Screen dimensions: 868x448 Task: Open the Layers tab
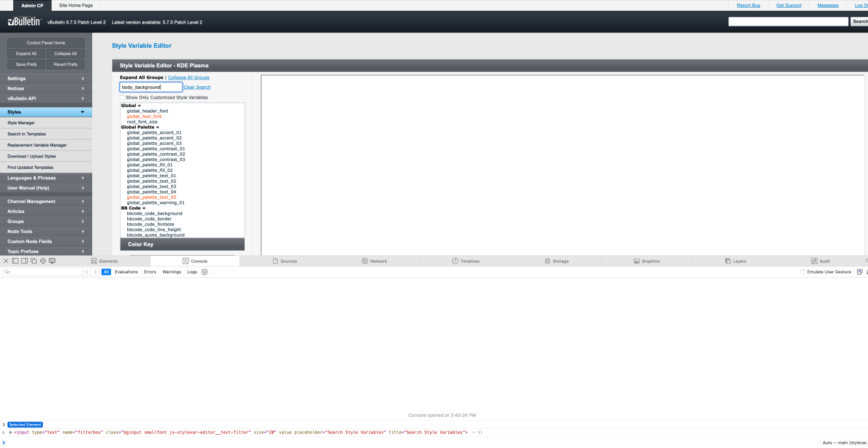click(x=735, y=261)
